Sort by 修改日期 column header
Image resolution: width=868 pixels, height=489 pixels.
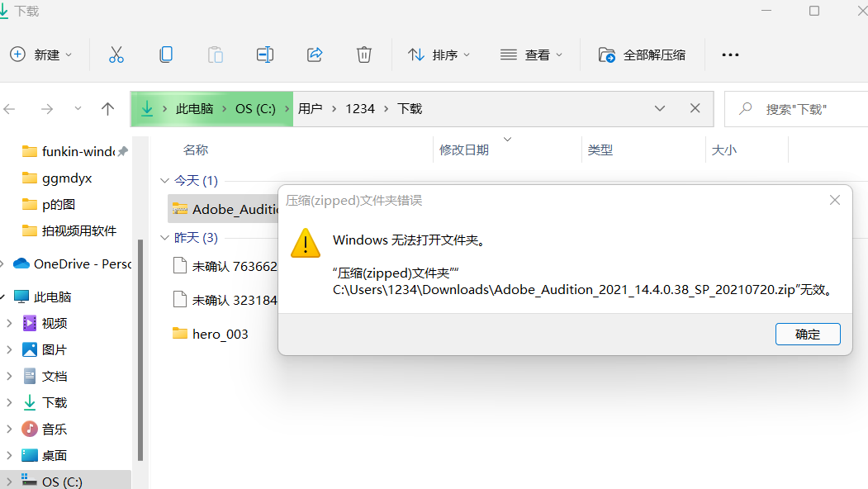click(x=464, y=150)
